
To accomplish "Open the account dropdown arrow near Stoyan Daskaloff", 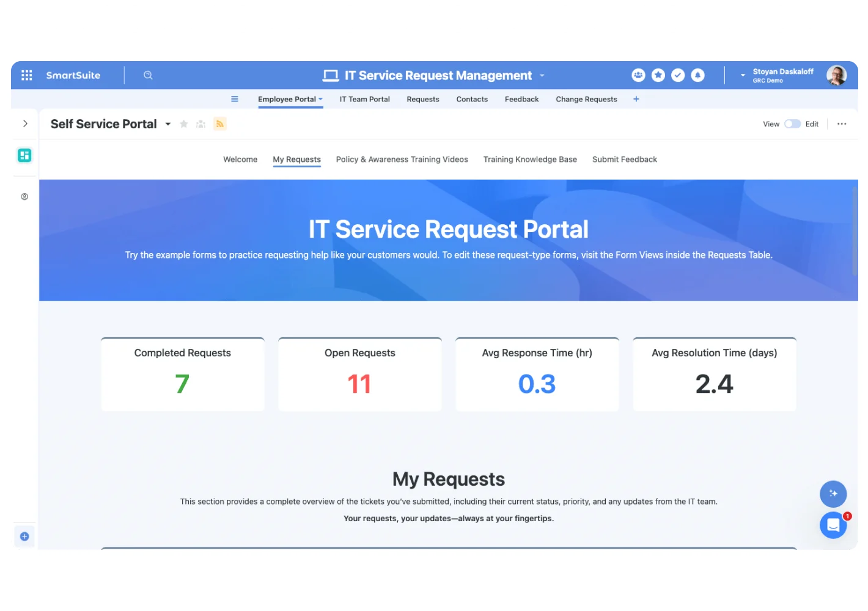I will coord(743,75).
